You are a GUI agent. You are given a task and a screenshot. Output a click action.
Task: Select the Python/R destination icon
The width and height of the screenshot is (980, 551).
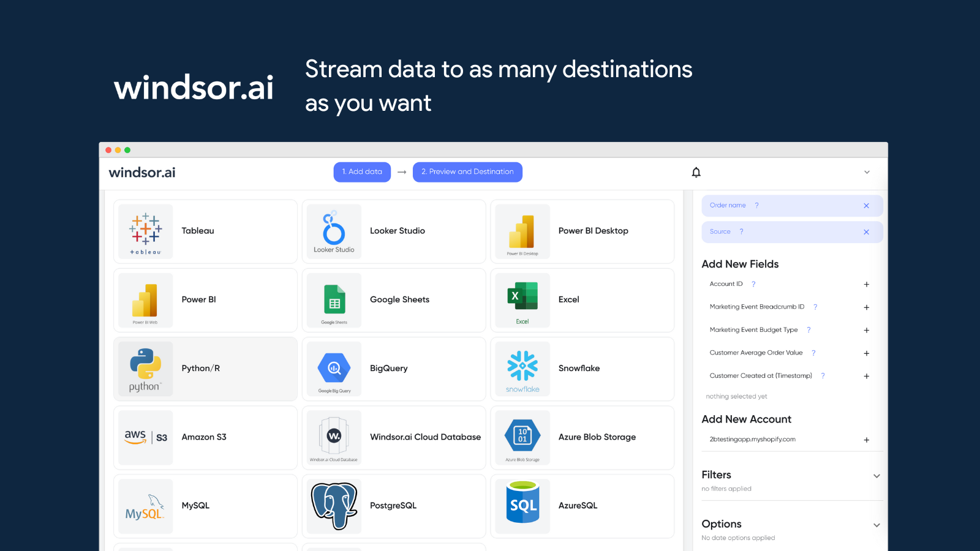click(145, 369)
